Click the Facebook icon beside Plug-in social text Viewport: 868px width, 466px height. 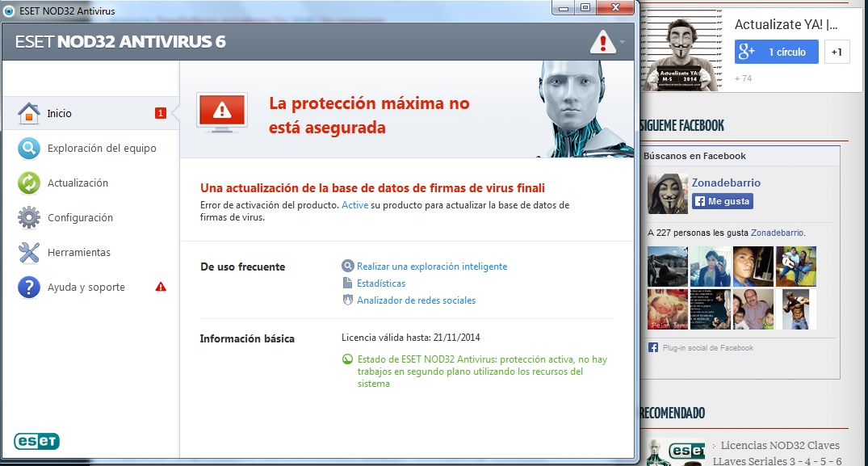tap(653, 347)
